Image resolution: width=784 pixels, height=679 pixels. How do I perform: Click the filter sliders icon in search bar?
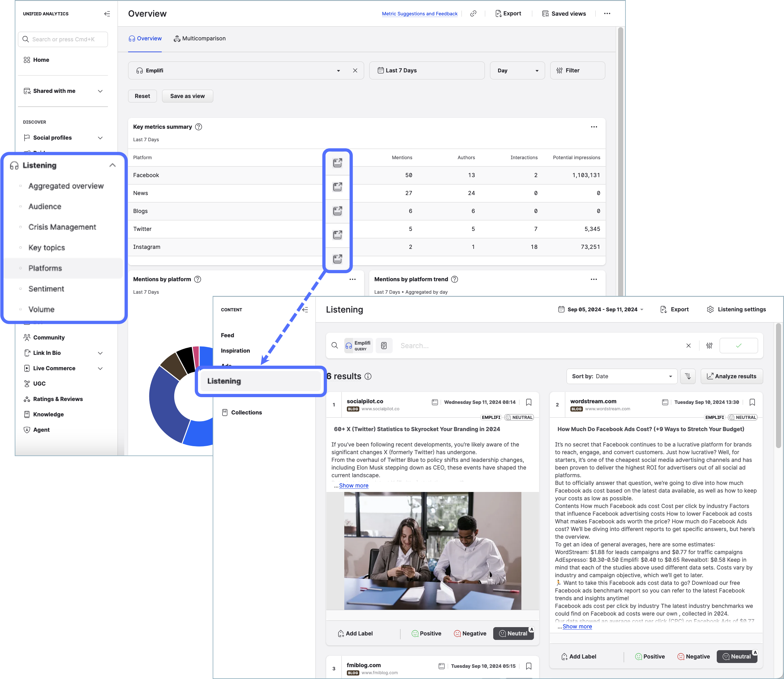pyautogui.click(x=709, y=346)
